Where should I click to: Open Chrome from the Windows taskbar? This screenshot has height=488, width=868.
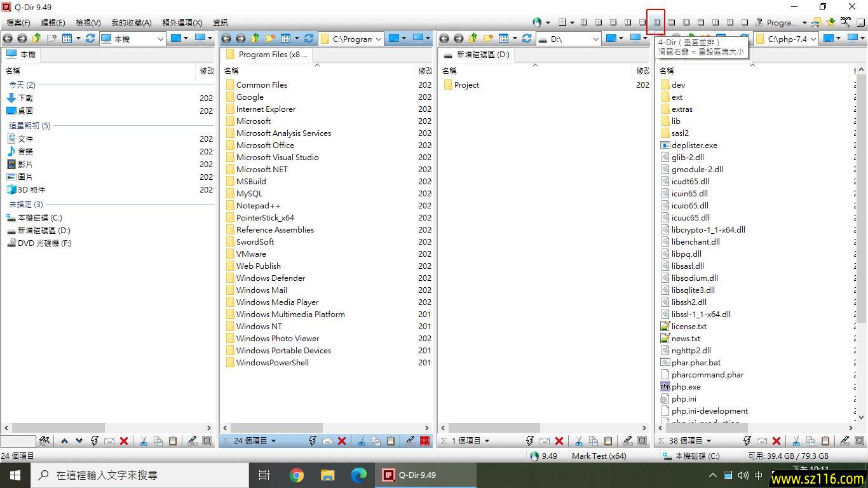coord(296,475)
